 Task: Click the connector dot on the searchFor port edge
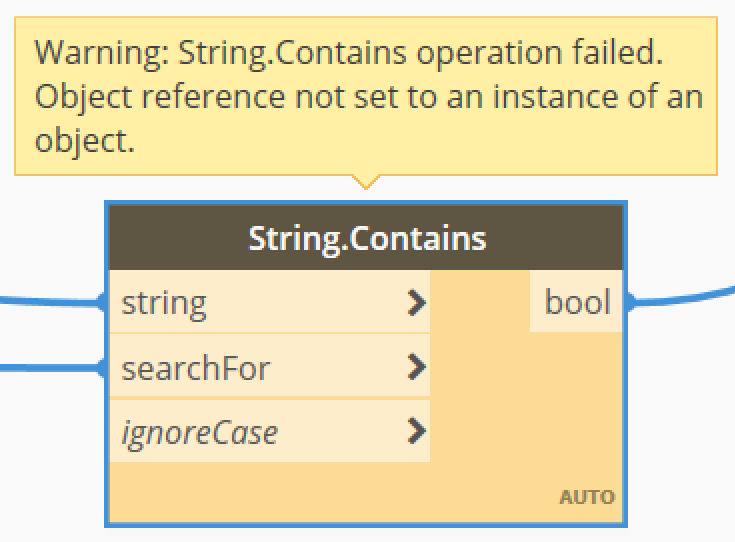click(x=105, y=368)
